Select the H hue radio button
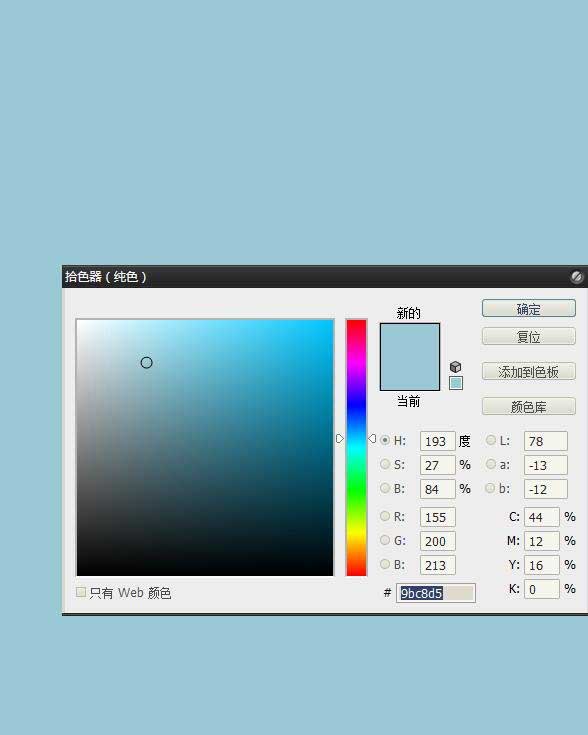The height and width of the screenshot is (735, 588). tap(385, 440)
